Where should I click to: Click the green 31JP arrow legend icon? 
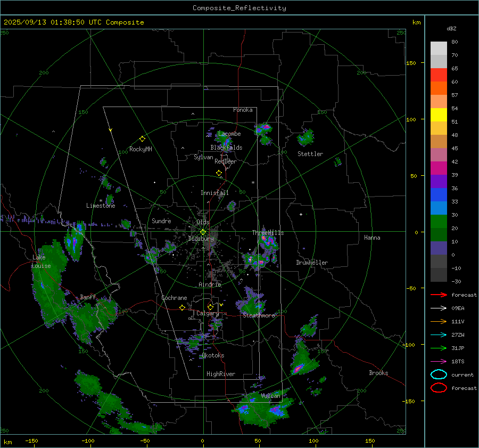tap(439, 348)
